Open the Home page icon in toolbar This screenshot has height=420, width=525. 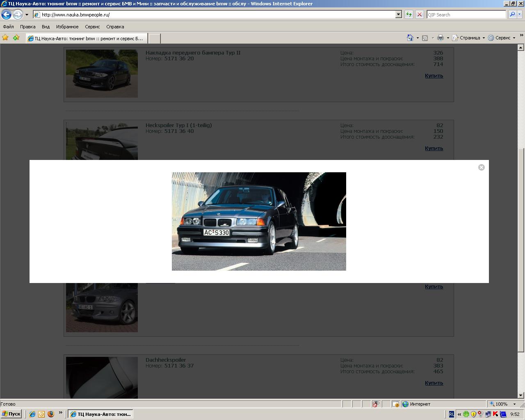[x=410, y=38]
